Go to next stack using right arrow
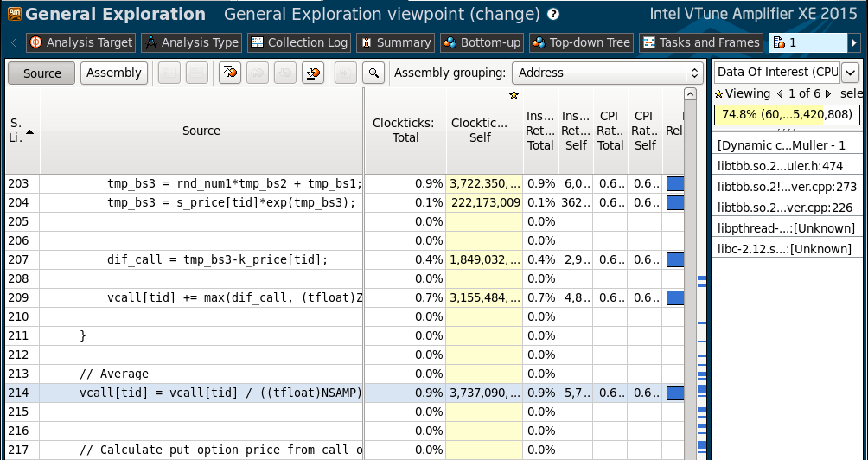 [x=828, y=93]
